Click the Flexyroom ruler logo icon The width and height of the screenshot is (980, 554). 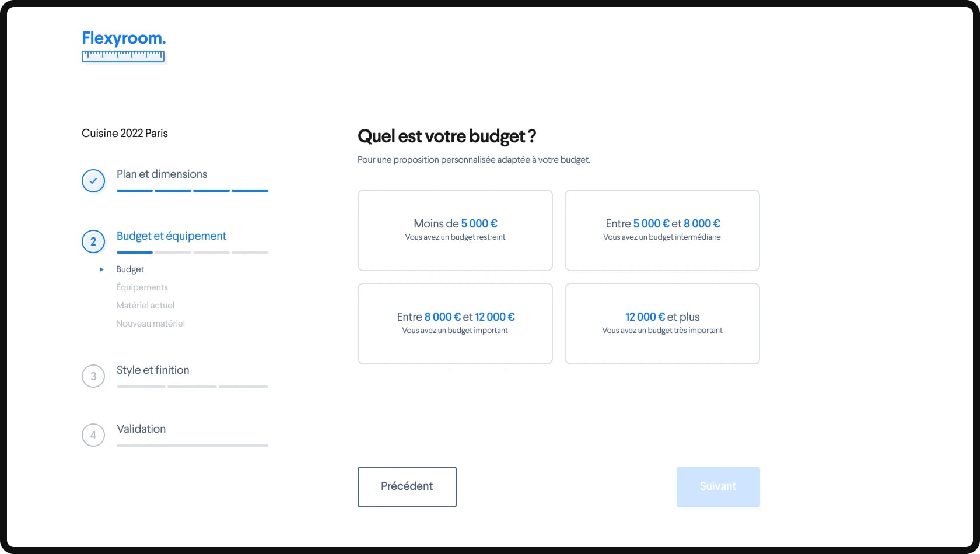[123, 56]
